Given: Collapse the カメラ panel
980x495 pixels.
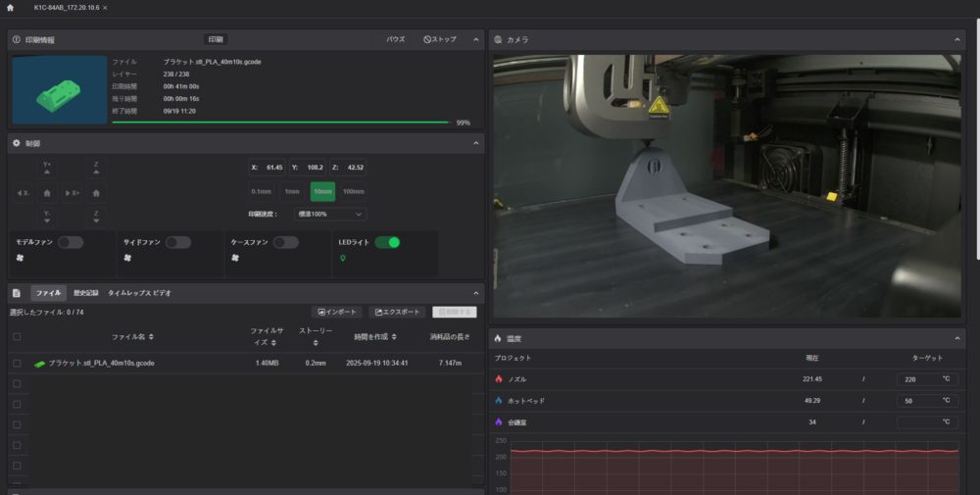Looking at the screenshot, I should 958,39.
